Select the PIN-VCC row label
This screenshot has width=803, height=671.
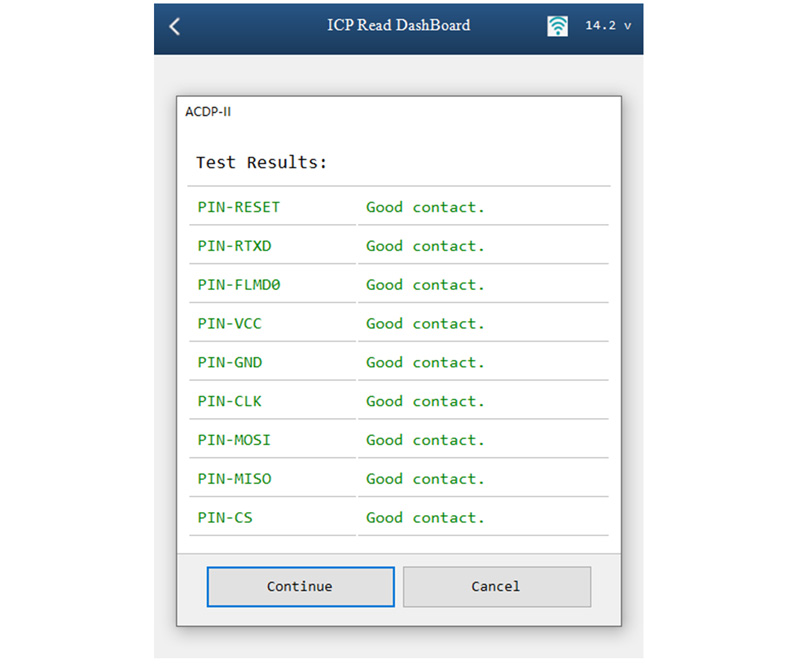tap(230, 324)
